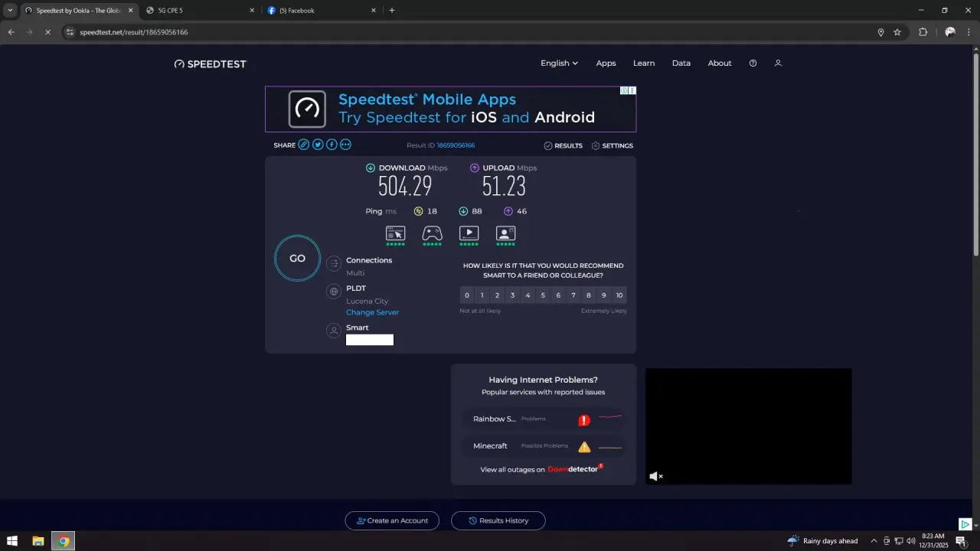
Task: Select rating 5 on recommendation scale
Action: coord(543,295)
